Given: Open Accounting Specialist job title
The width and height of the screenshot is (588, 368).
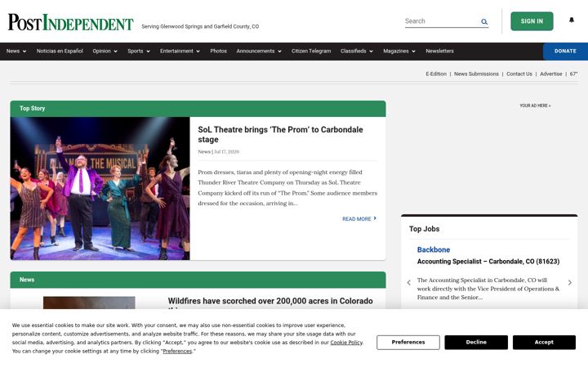Looking at the screenshot, I should [x=488, y=262].
